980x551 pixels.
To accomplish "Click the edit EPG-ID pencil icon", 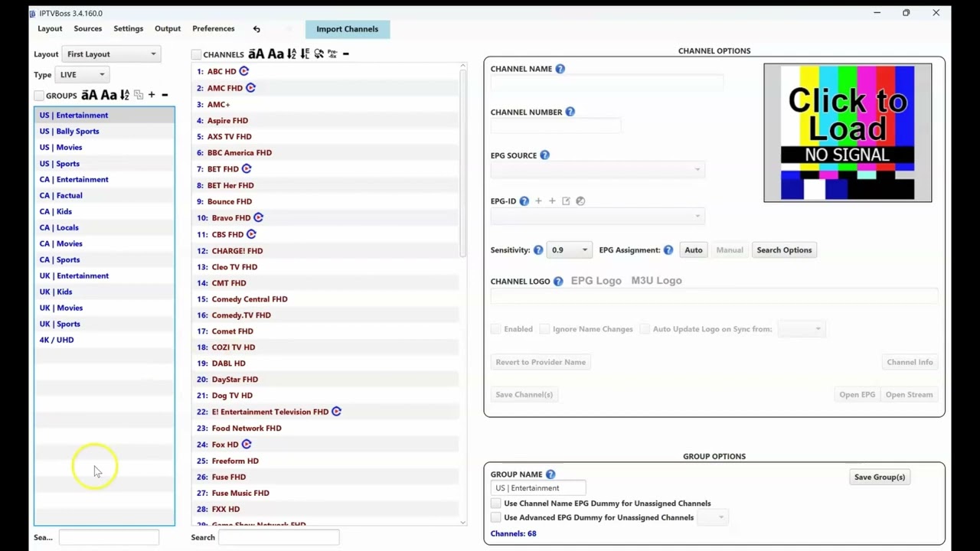I will coord(566,201).
